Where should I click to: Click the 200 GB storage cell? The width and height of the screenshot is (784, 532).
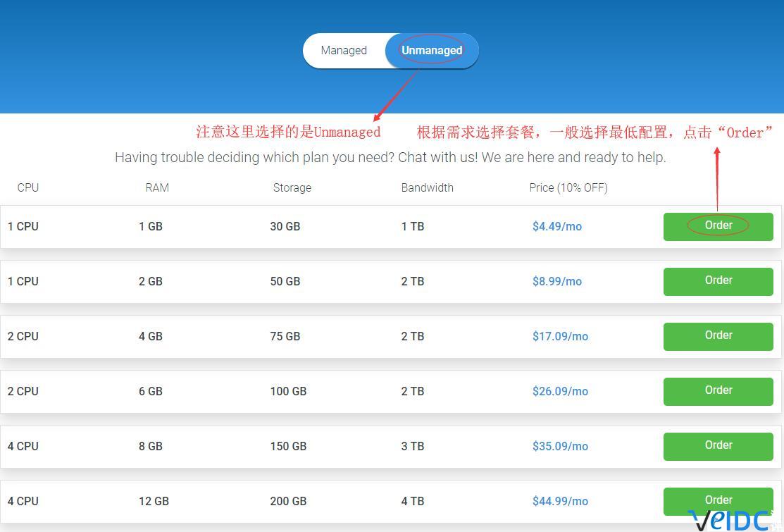pos(288,501)
